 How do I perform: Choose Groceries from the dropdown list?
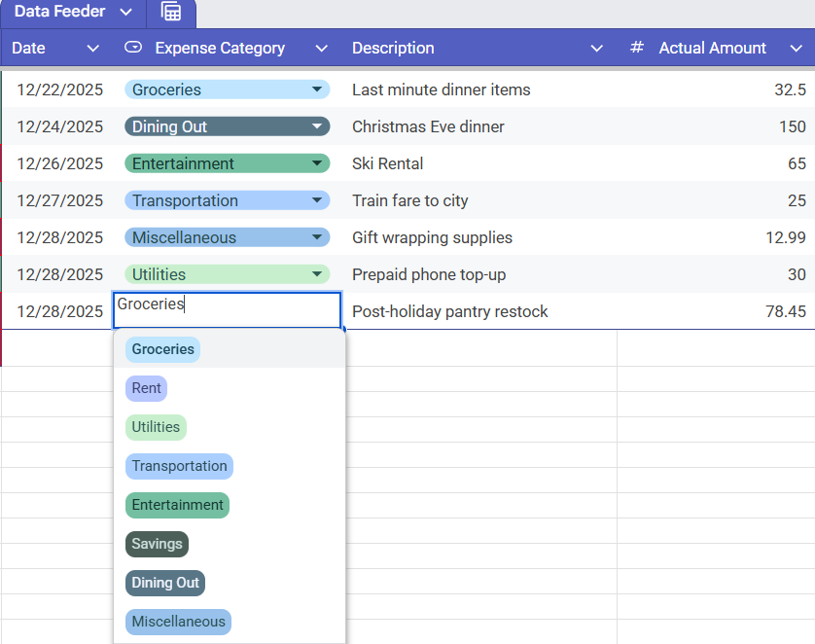click(162, 349)
